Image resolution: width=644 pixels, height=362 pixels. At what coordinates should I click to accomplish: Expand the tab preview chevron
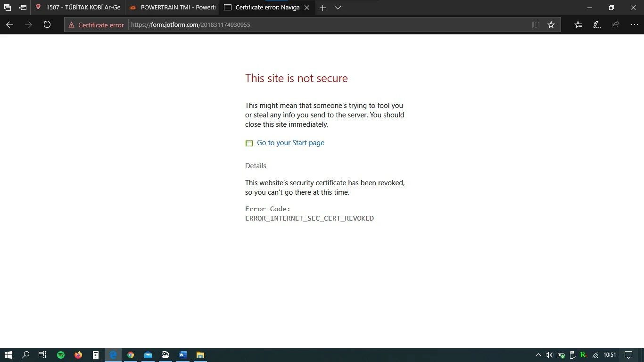(x=338, y=8)
